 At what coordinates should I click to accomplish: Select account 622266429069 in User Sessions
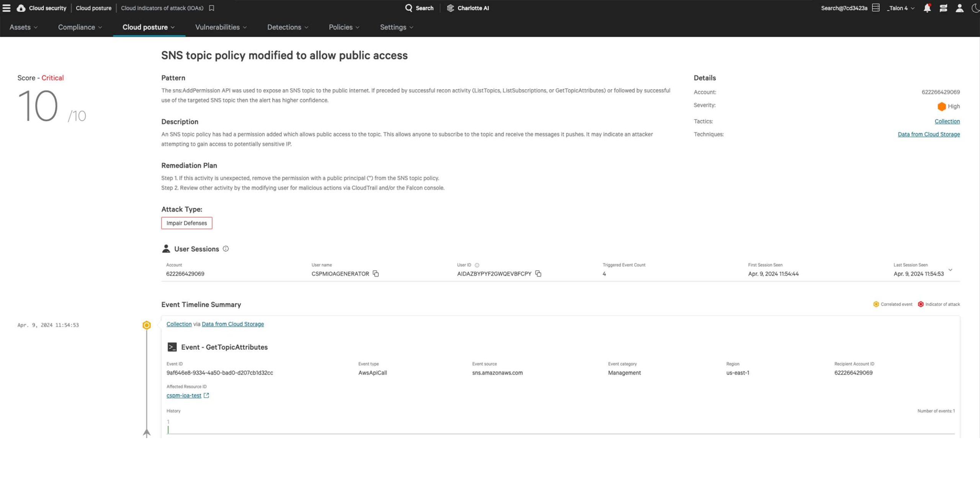(185, 273)
